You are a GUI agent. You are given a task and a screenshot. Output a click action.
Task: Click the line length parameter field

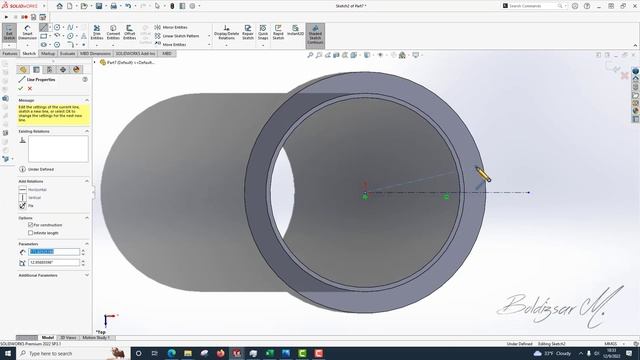click(x=54, y=252)
